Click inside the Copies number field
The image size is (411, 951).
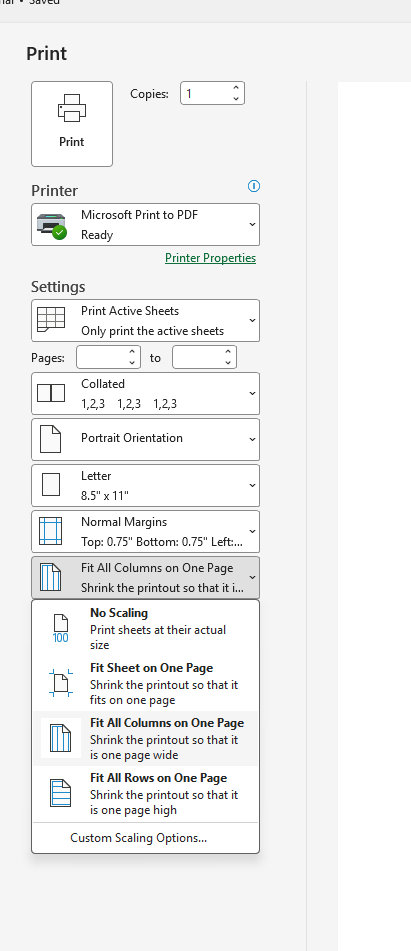206,93
